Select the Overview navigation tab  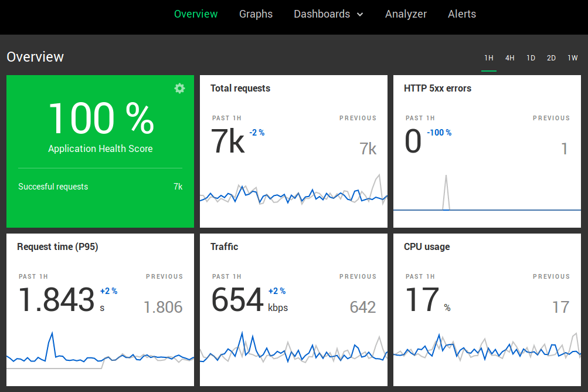[196, 14]
